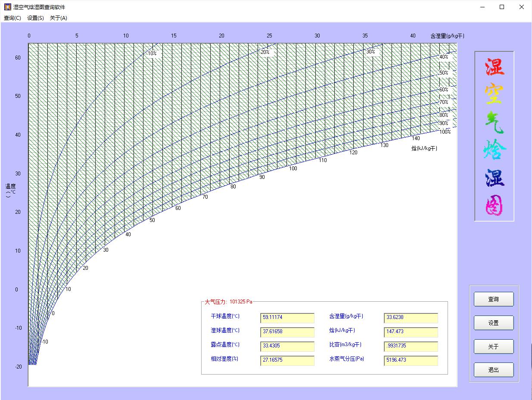Click into the 含湿量 value field
Image resolution: width=532 pixels, height=400 pixels.
click(411, 318)
